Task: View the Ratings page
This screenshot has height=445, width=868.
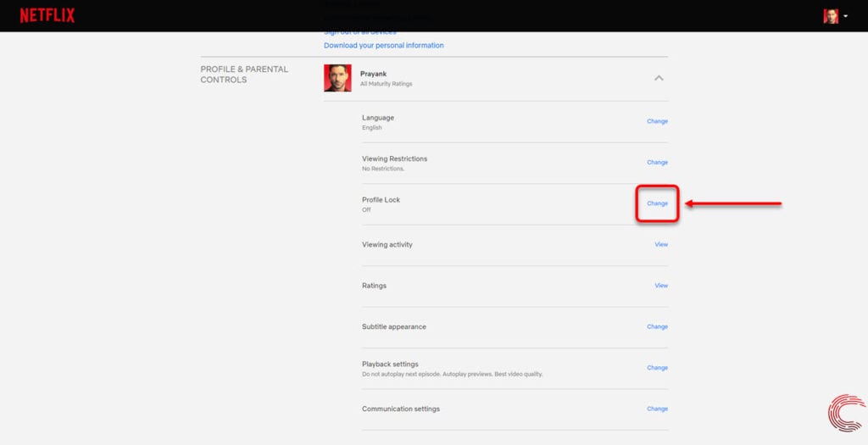Action: (661, 286)
